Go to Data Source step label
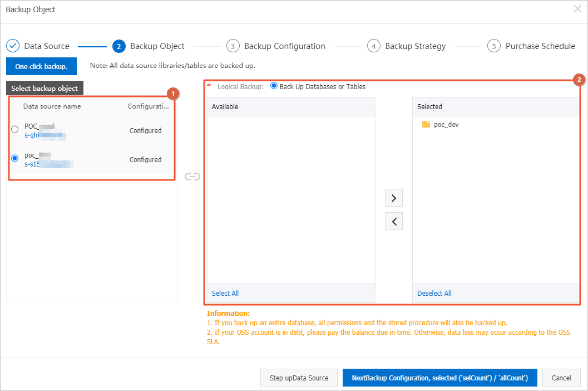588x391 pixels. [x=47, y=46]
